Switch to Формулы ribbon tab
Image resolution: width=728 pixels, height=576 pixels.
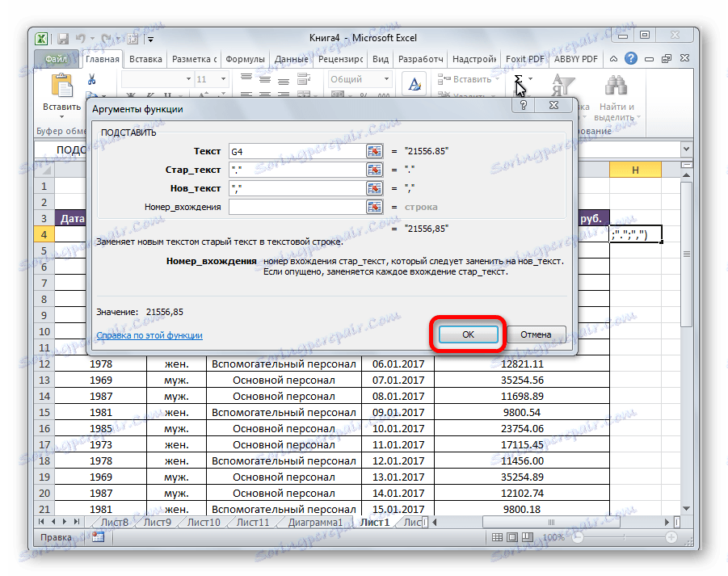[245, 59]
